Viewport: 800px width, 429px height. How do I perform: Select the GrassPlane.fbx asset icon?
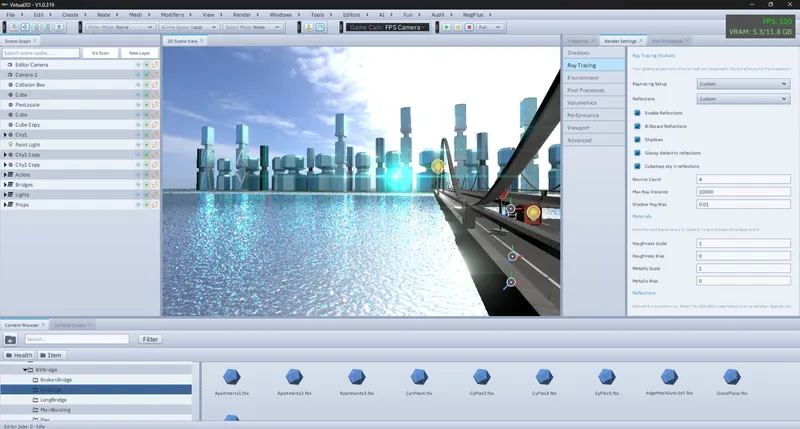click(x=732, y=377)
